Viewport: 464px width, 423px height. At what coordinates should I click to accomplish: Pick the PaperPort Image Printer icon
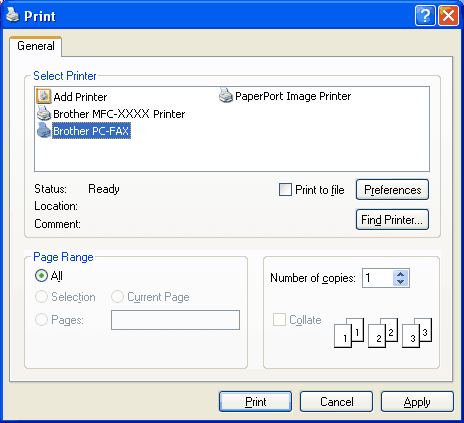226,95
